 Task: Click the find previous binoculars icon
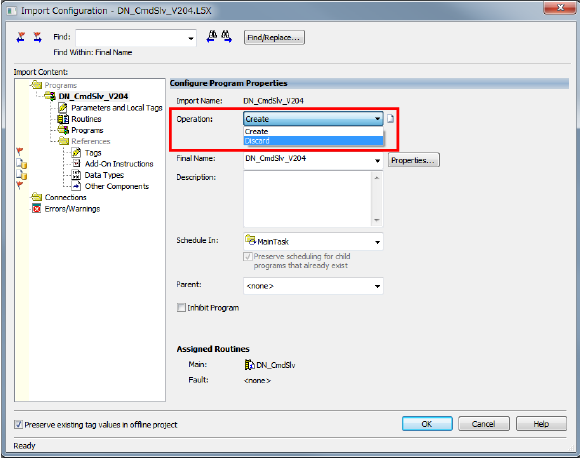pyautogui.click(x=212, y=37)
